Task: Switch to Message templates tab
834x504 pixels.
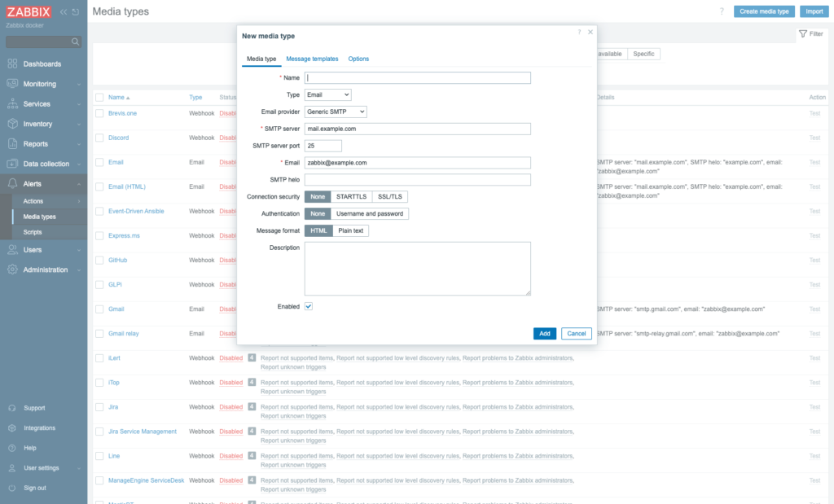Action: [x=312, y=59]
